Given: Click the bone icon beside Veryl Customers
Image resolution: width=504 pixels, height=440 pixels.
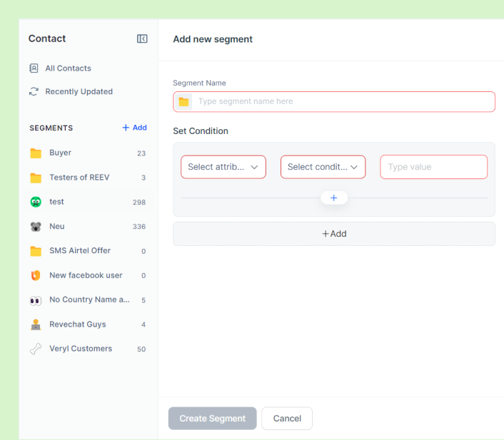Looking at the screenshot, I should (x=36, y=349).
